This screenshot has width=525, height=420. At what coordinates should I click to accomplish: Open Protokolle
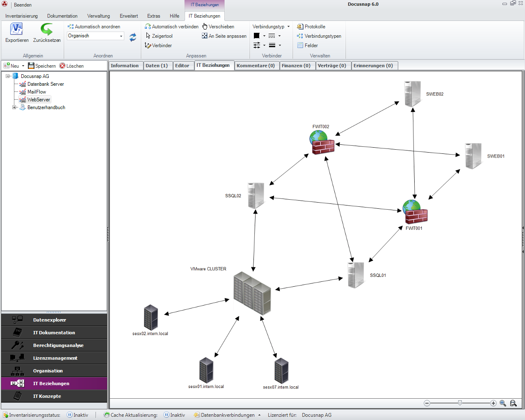point(311,27)
